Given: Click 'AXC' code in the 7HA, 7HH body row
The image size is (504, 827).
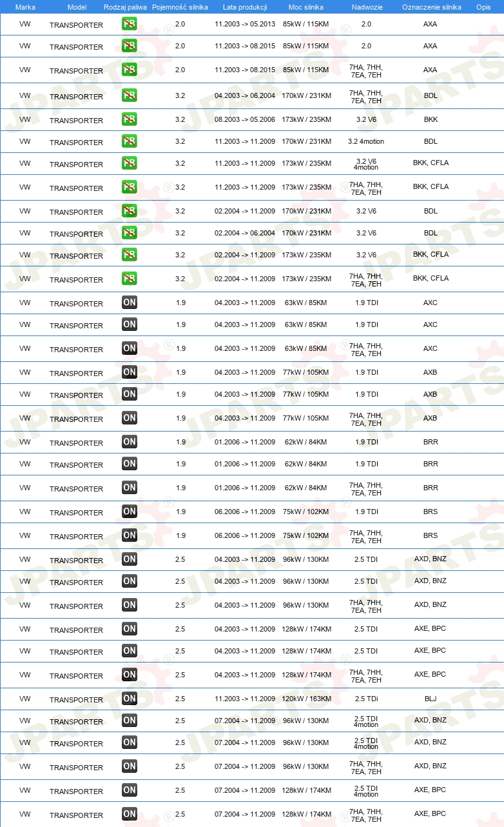Looking at the screenshot, I should tap(431, 348).
